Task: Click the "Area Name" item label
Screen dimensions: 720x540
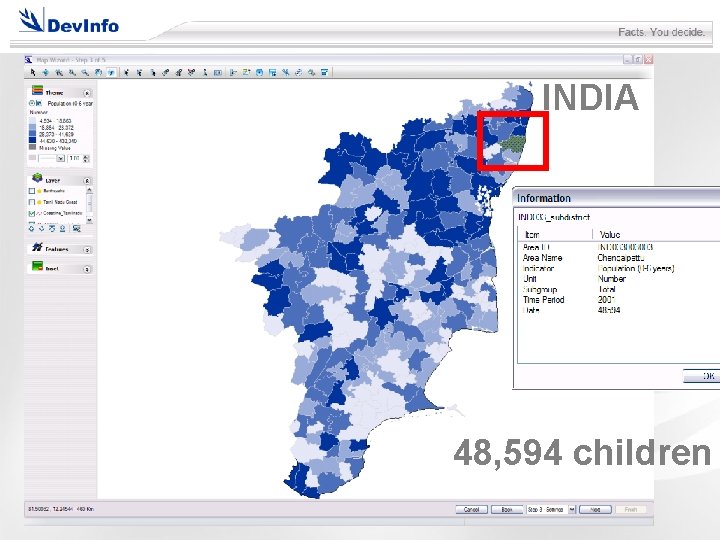Action: pyautogui.click(x=542, y=258)
